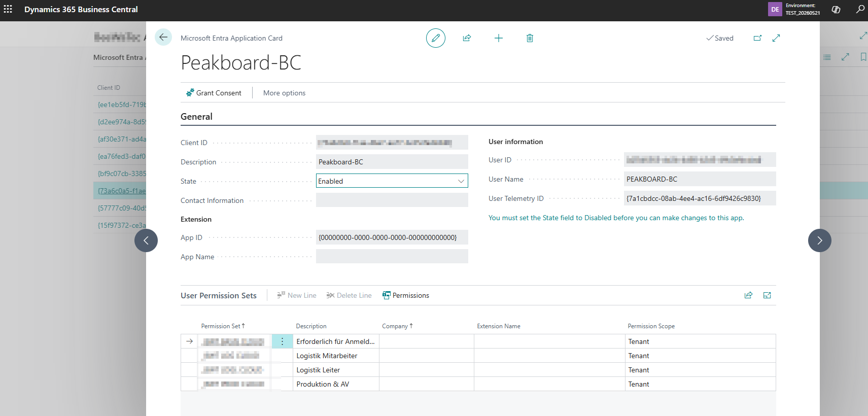Expand the User Permission Sets part icon
The height and width of the screenshot is (416, 868).
pos(767,295)
